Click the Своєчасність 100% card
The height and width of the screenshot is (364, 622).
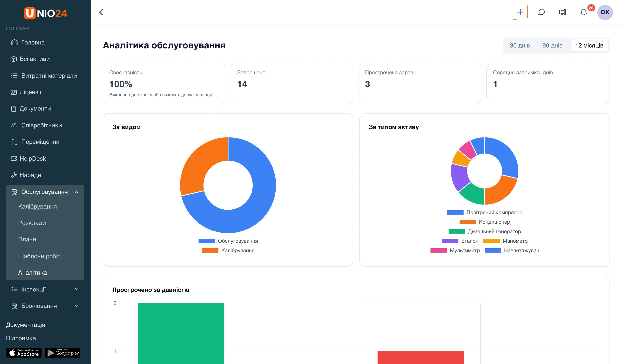[x=164, y=83]
